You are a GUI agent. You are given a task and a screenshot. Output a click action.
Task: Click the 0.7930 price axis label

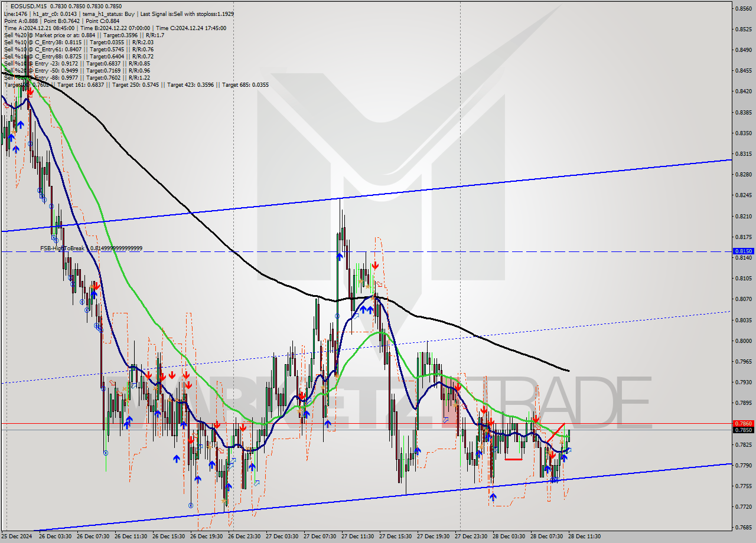point(744,382)
